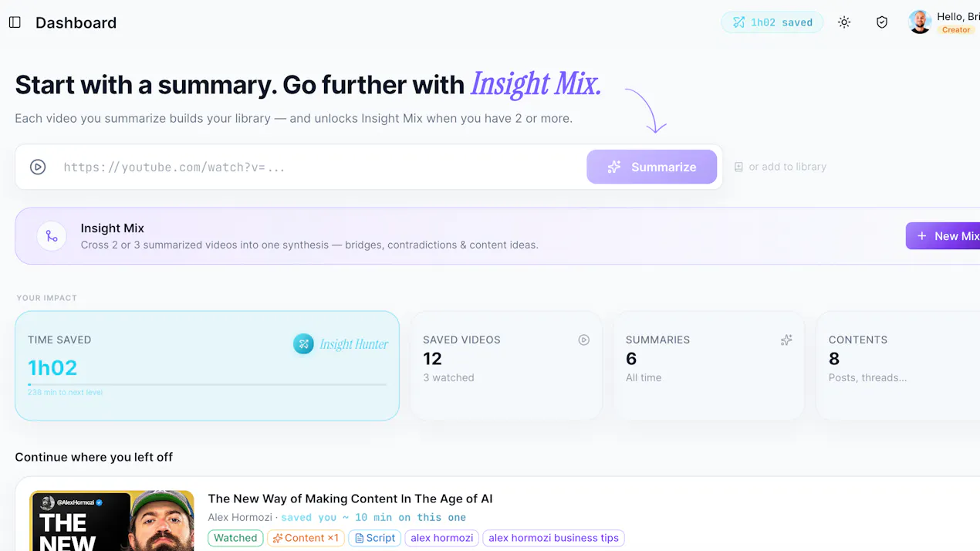This screenshot has height=551, width=980.
Task: Open the Alex Hormozi video thumbnail
Action: (112, 521)
